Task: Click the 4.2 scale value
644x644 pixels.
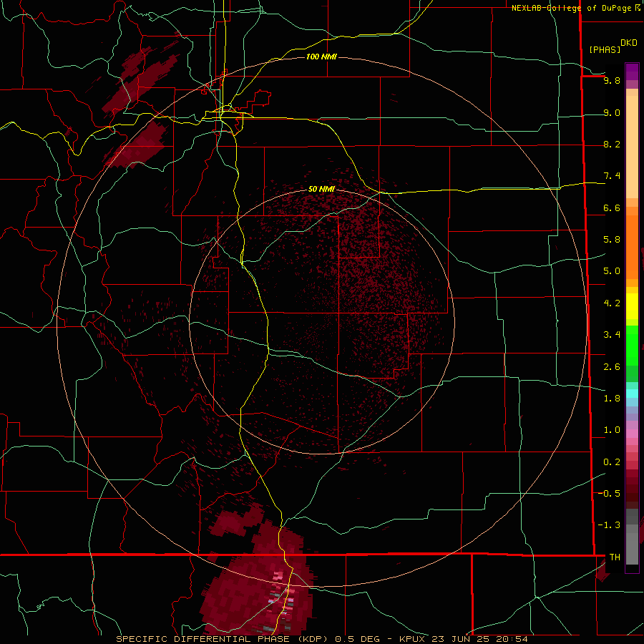Action: 612,303
